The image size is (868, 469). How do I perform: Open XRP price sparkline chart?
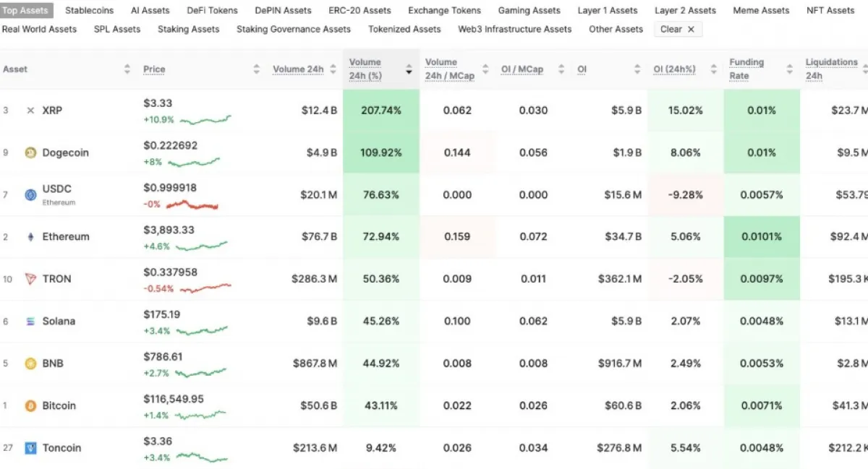(x=205, y=119)
